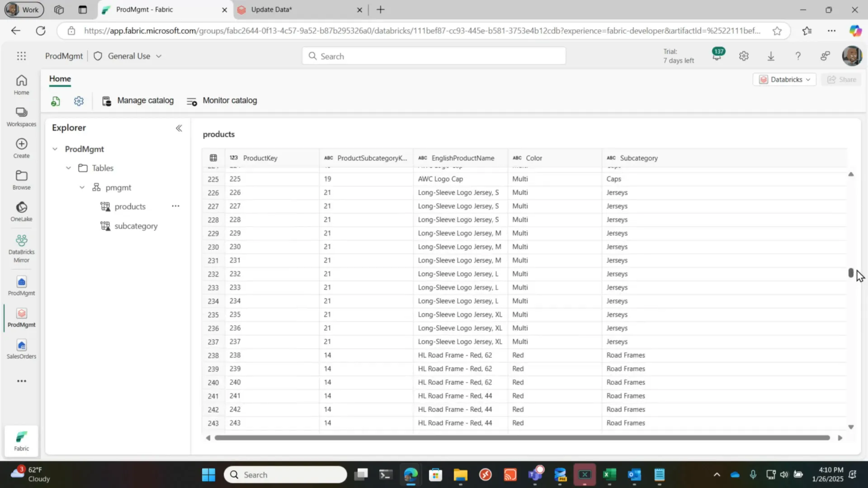Open the Downloads icon in the top bar

pyautogui.click(x=771, y=56)
